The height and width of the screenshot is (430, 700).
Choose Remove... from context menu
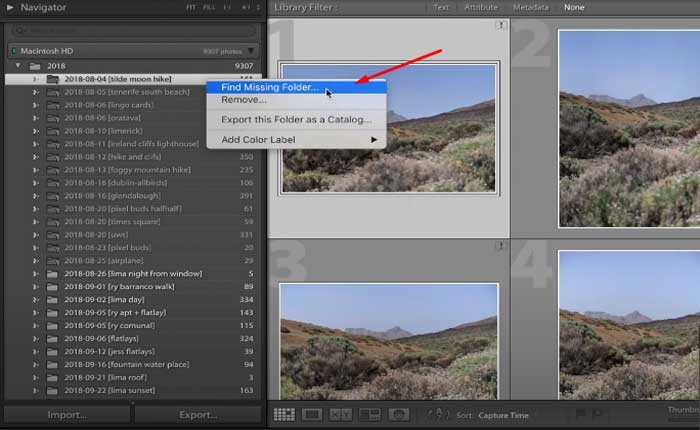tap(296, 100)
